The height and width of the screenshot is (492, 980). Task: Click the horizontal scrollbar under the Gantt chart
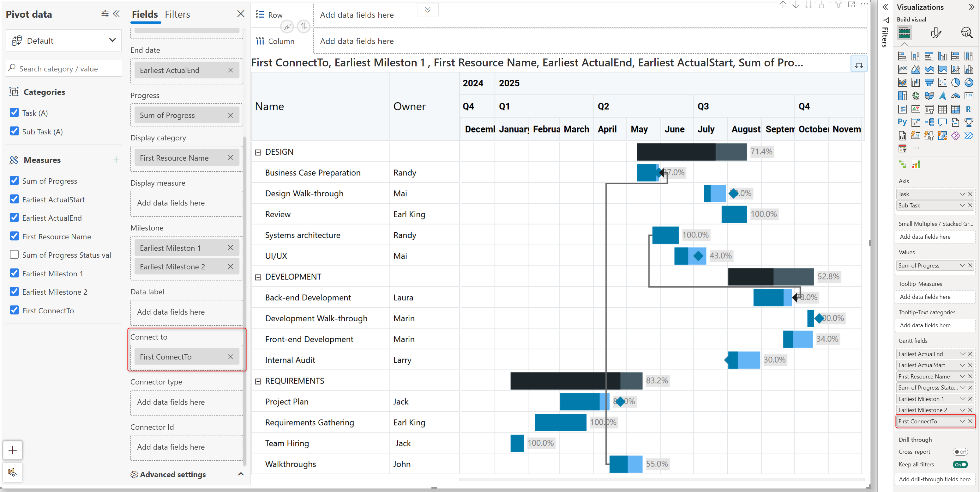(661, 479)
